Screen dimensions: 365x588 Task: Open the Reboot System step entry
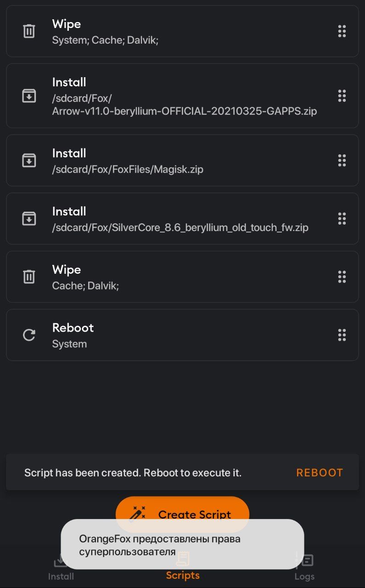(x=182, y=335)
